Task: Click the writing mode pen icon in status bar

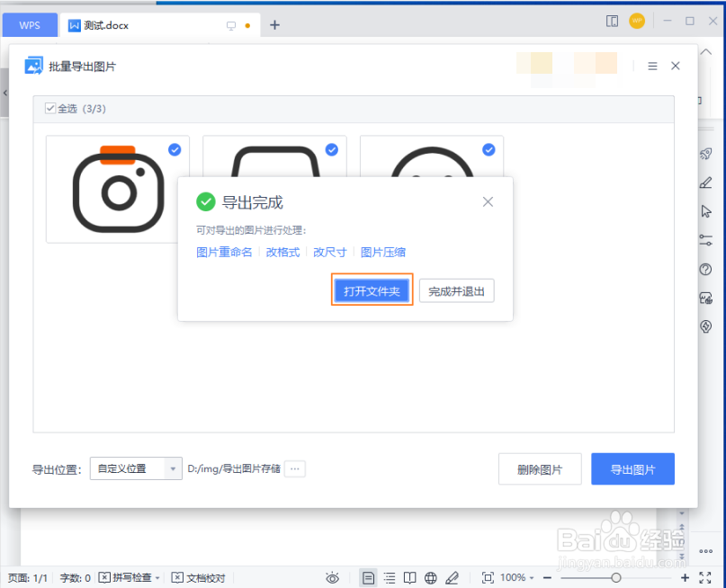Action: pyautogui.click(x=452, y=577)
